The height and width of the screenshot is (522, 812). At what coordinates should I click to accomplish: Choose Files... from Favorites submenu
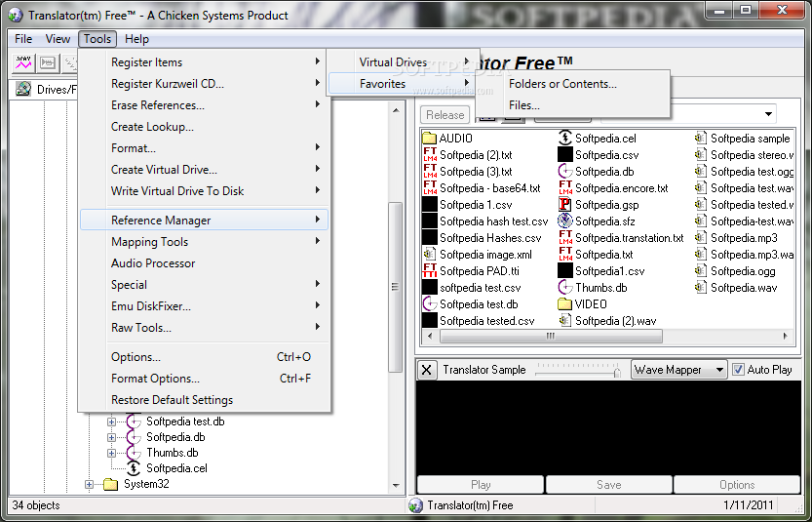pyautogui.click(x=573, y=105)
